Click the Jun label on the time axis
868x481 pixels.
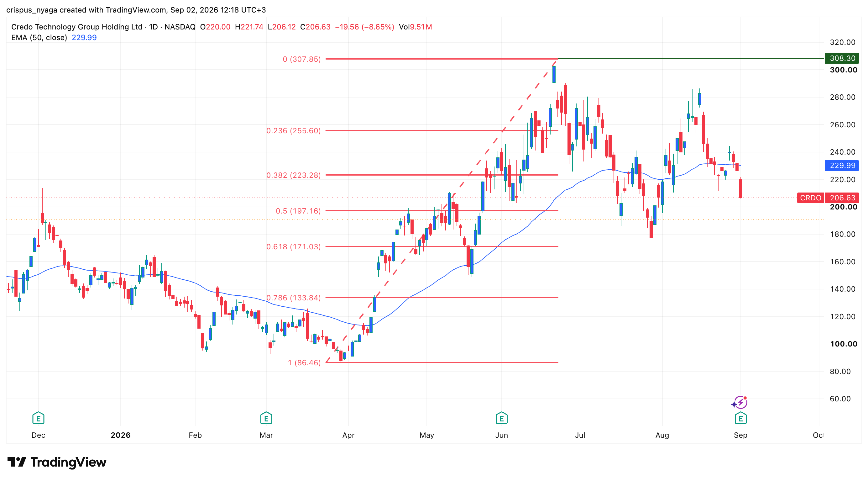point(501,435)
